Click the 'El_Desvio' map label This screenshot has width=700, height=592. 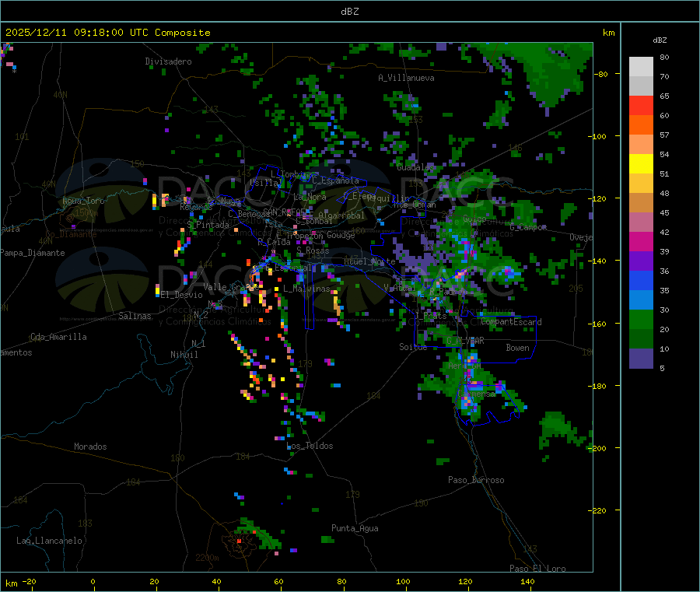click(182, 295)
